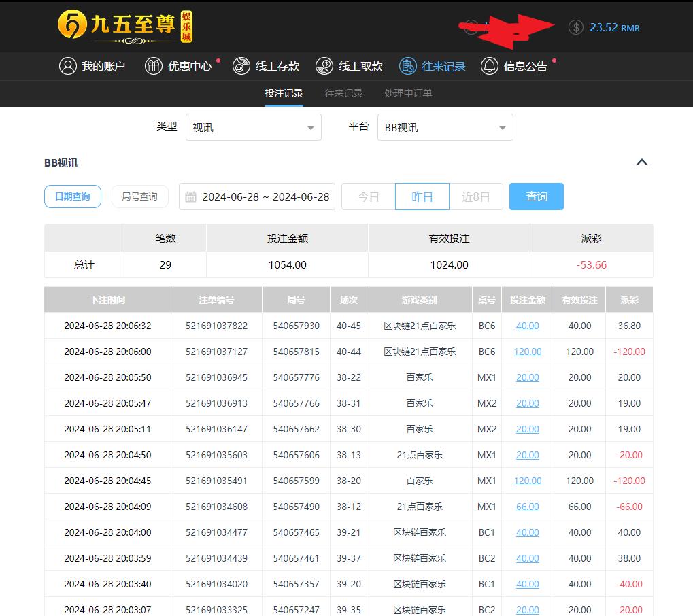
Task: Open the date range picker field
Action: click(256, 196)
